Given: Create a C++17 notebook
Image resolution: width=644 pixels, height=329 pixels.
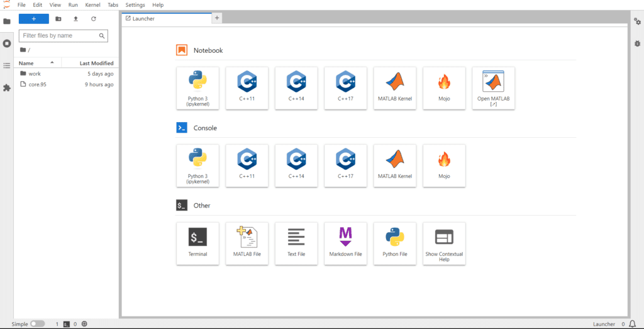Looking at the screenshot, I should click(x=345, y=88).
